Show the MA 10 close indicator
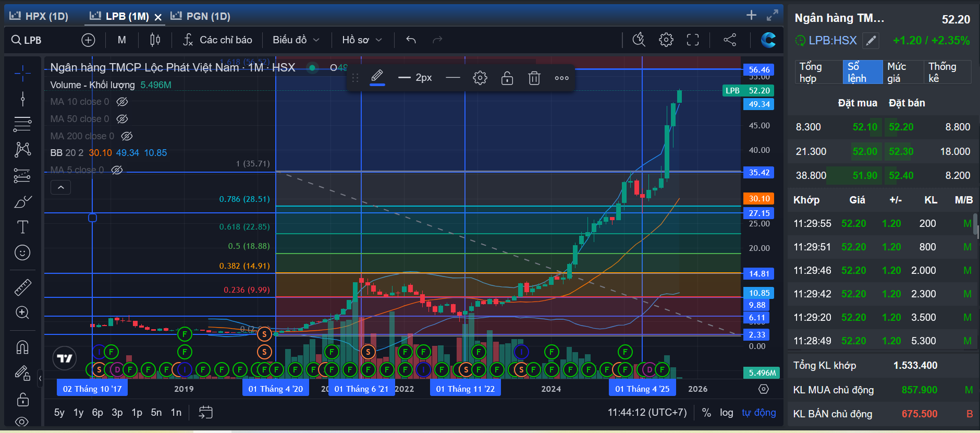Image resolution: width=980 pixels, height=433 pixels. pos(122,102)
